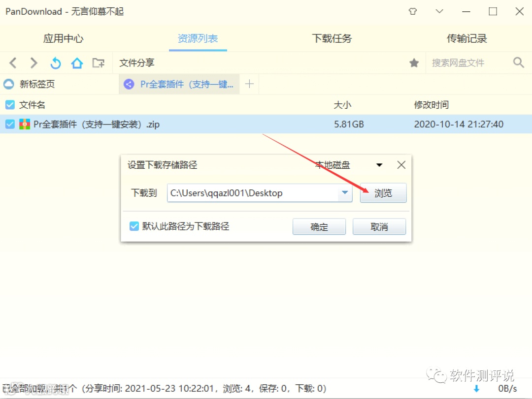
Task: Go to the home directory icon
Action: click(77, 62)
